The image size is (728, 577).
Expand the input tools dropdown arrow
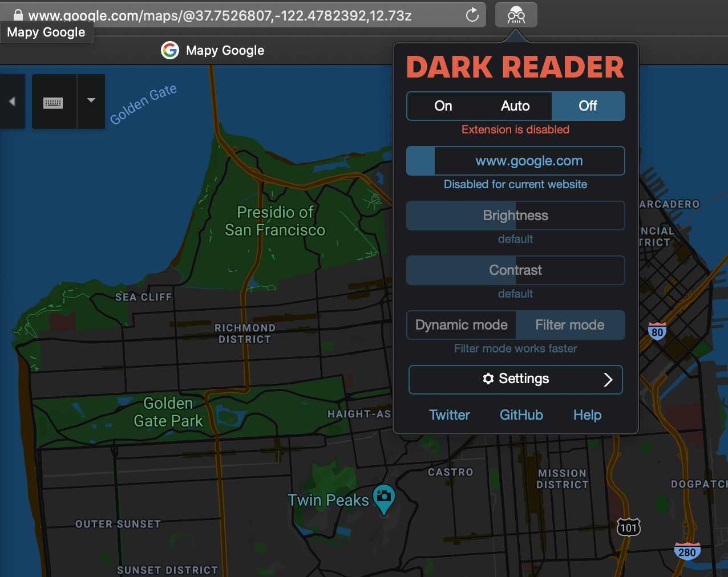pos(91,100)
